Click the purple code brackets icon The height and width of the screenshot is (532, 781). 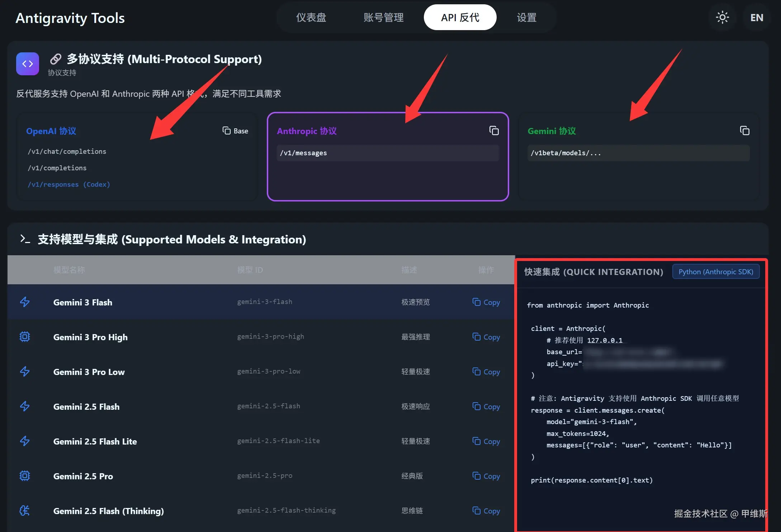[x=28, y=64]
